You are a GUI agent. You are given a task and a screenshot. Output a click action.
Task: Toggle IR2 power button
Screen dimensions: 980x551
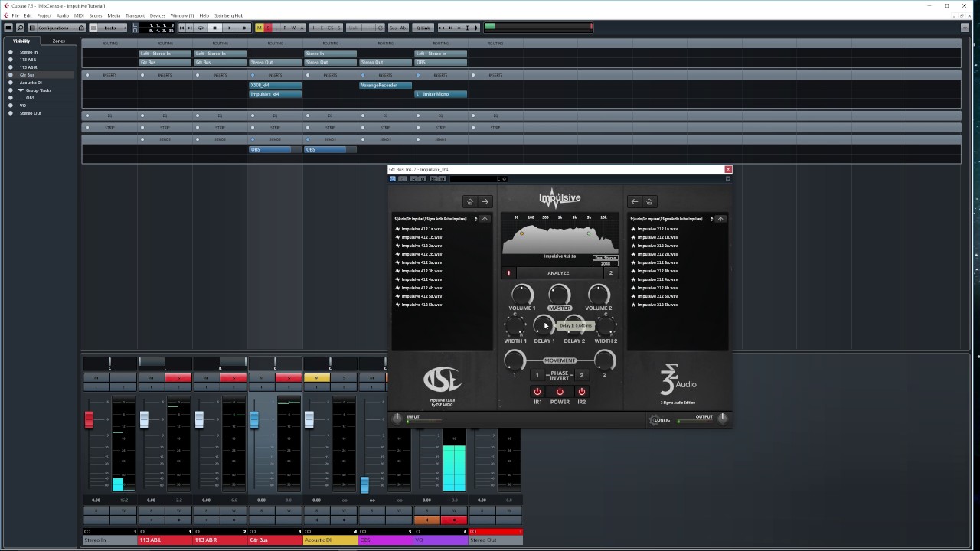[582, 392]
